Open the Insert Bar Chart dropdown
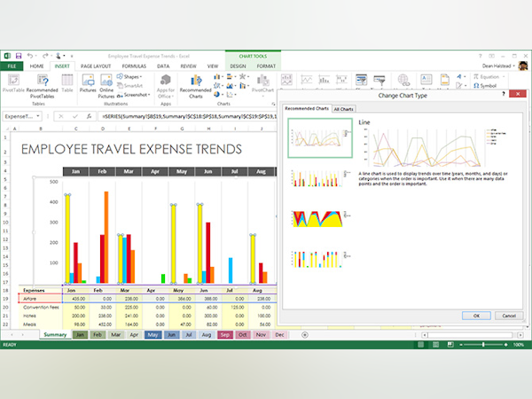Viewport: 532px width, 399px height. pyautogui.click(x=231, y=76)
